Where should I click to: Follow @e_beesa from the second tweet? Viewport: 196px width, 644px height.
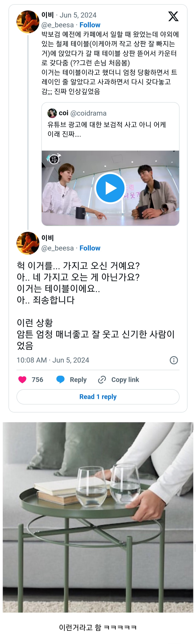(90, 248)
